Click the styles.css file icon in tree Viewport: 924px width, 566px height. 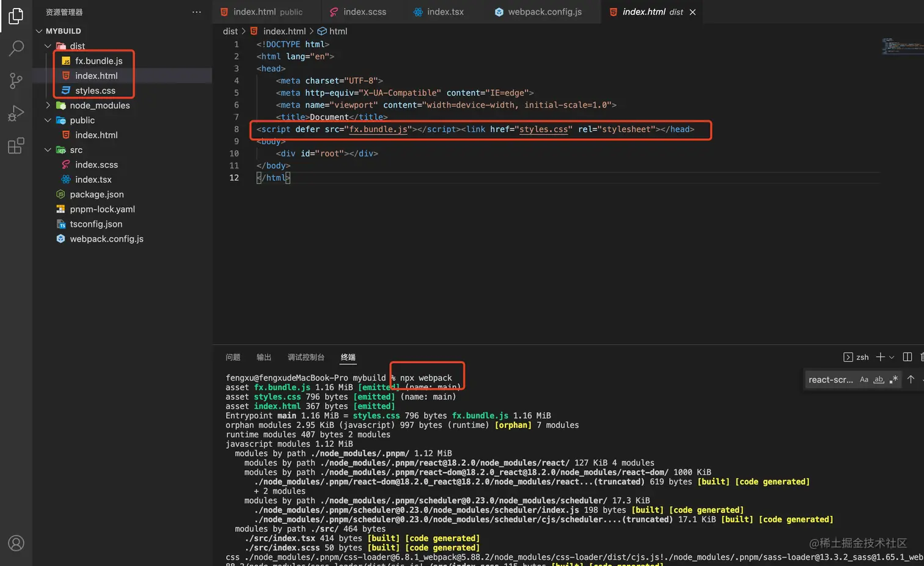point(66,90)
